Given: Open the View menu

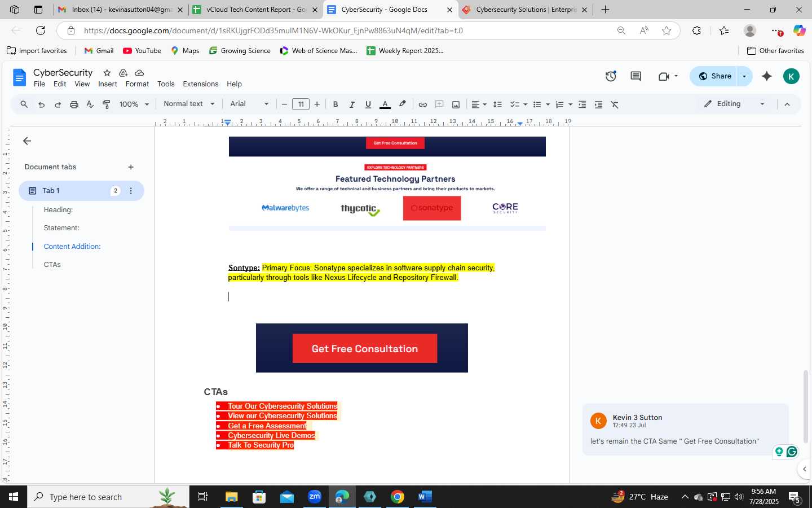Looking at the screenshot, I should (82, 84).
